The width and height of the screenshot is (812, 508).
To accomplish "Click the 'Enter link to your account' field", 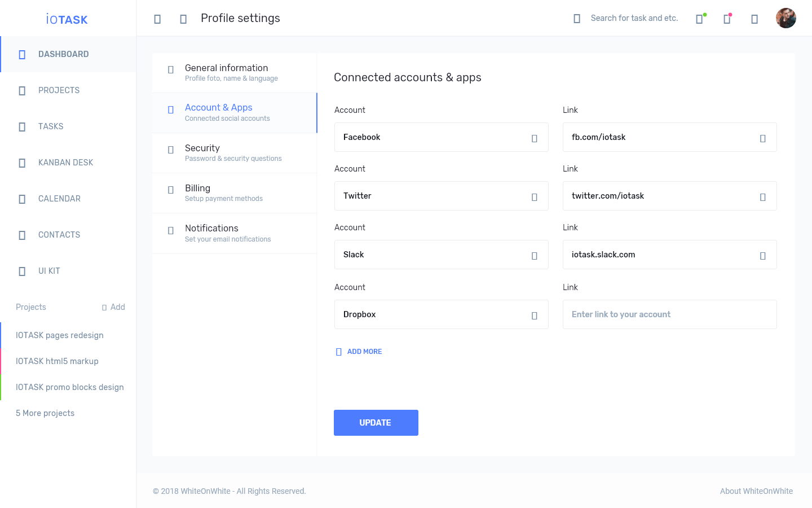I will (x=669, y=314).
